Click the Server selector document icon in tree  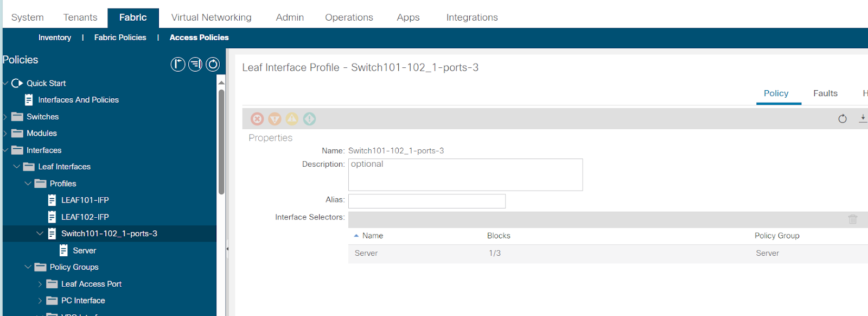click(x=63, y=250)
